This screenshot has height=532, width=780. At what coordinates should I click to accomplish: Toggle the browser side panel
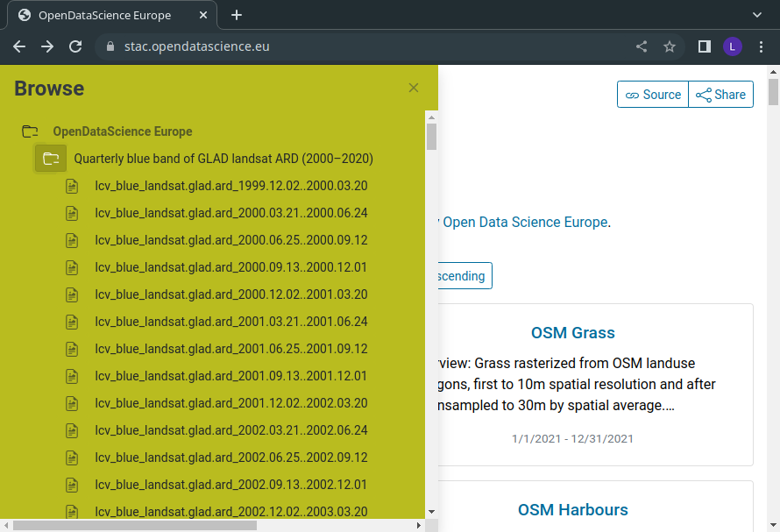point(705,46)
